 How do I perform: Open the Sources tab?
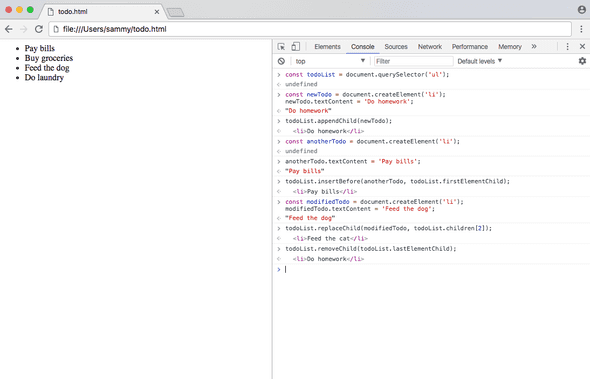click(396, 47)
